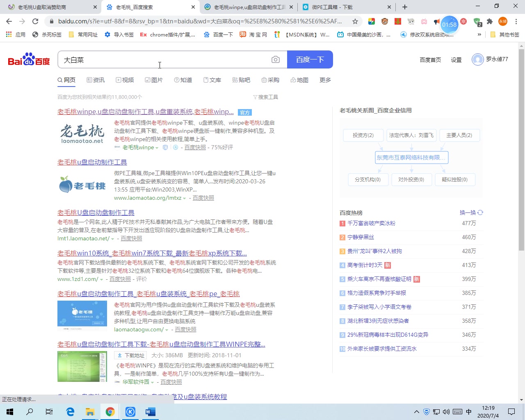Open a new browser tab

pyautogui.click(x=405, y=7)
